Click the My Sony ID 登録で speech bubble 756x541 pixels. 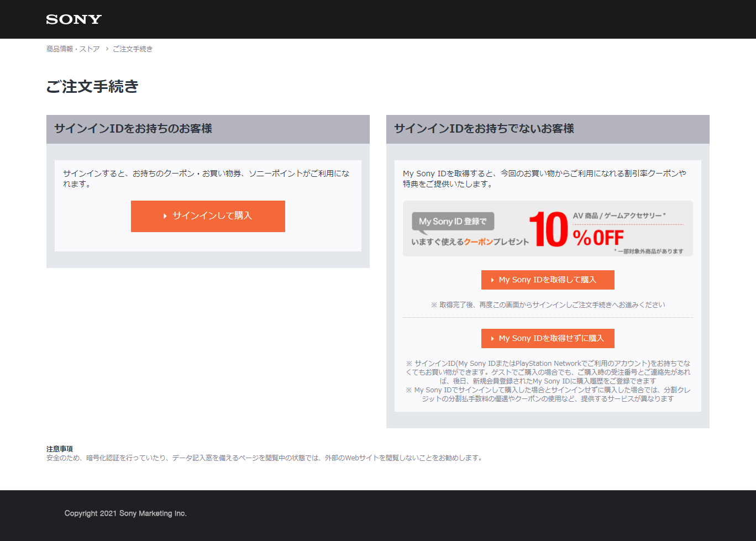[x=453, y=222]
